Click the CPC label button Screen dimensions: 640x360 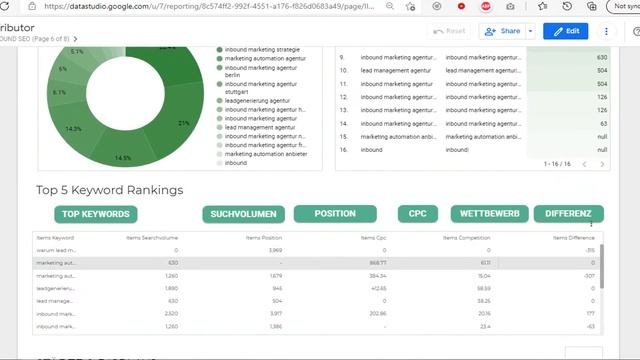tap(418, 214)
